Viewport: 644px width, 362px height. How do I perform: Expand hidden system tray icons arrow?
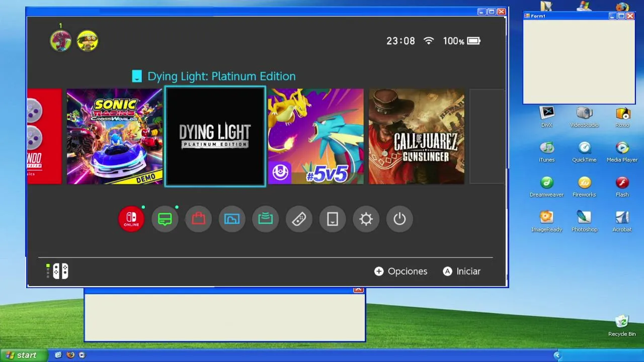pyautogui.click(x=557, y=355)
